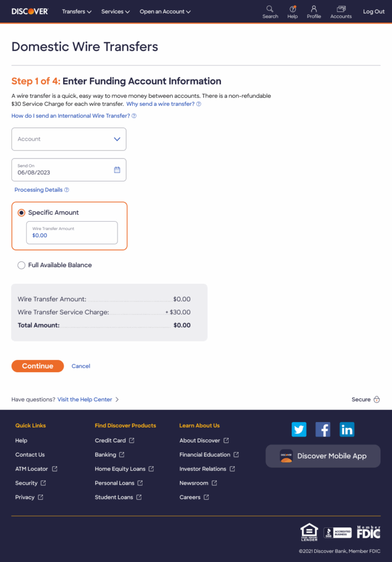This screenshot has width=392, height=562.
Task: Select the Specific Amount radio button
Action: [x=21, y=213]
